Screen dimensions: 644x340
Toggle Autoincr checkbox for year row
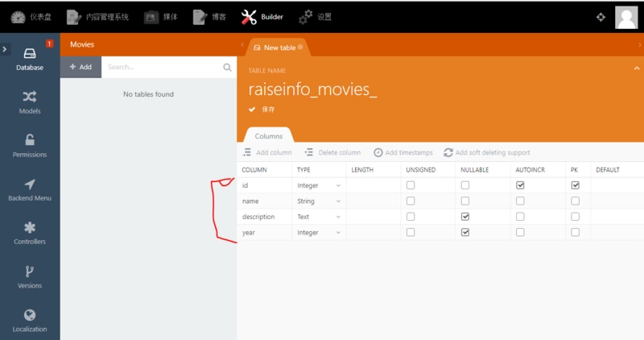(520, 232)
